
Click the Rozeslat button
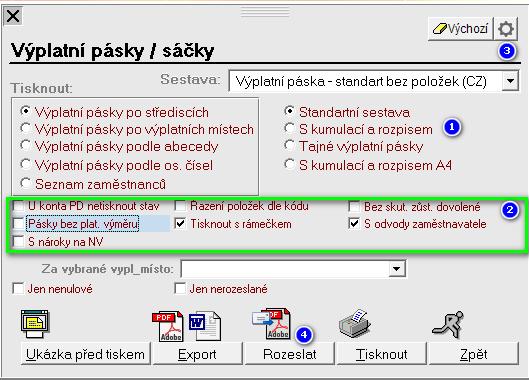[x=289, y=354]
